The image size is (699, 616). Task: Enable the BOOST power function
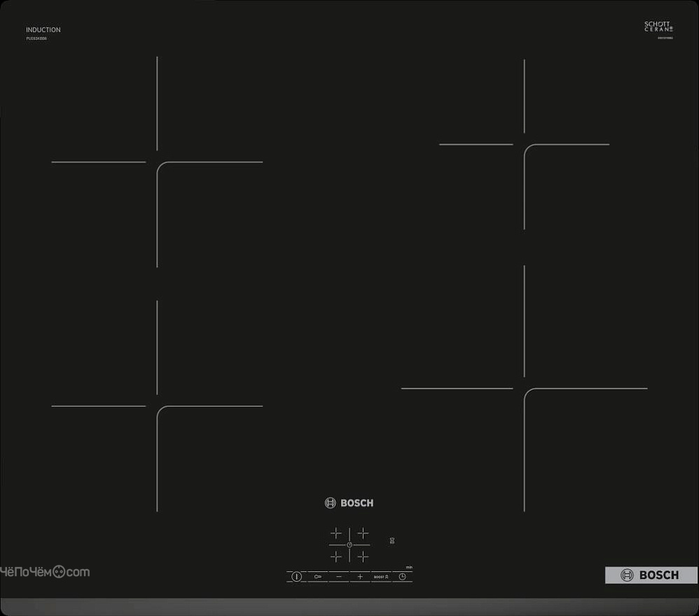pyautogui.click(x=381, y=577)
